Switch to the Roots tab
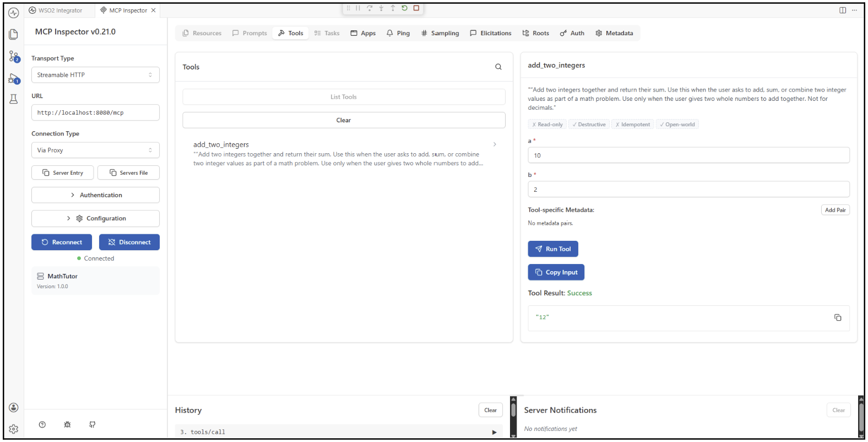Screen dimensions: 868x442 (535, 33)
